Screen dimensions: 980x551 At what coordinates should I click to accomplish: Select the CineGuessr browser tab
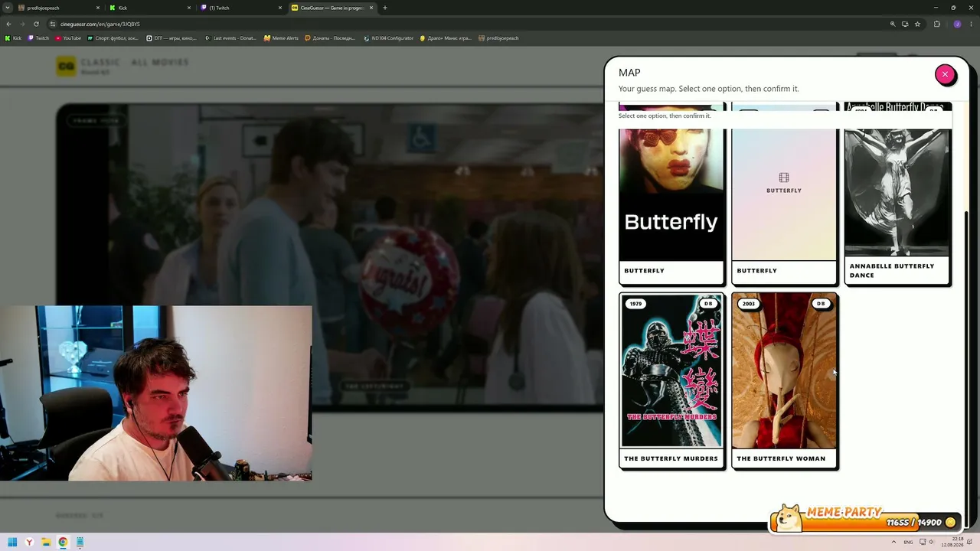(x=332, y=8)
